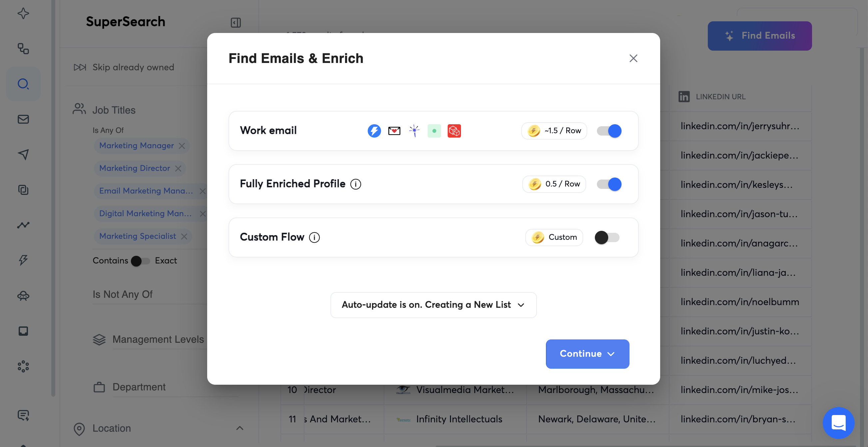This screenshot has height=447, width=868.
Task: Open the Auto-update list dropdown
Action: [433, 305]
